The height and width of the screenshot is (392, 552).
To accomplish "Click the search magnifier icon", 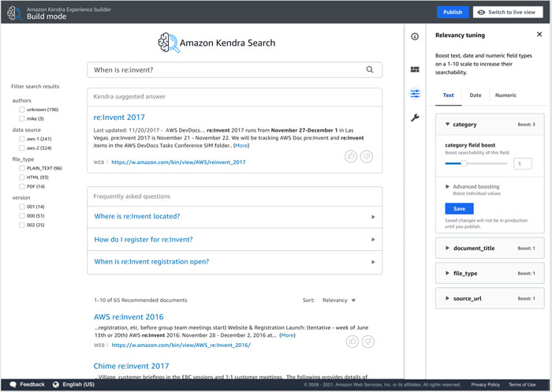I will click(370, 69).
